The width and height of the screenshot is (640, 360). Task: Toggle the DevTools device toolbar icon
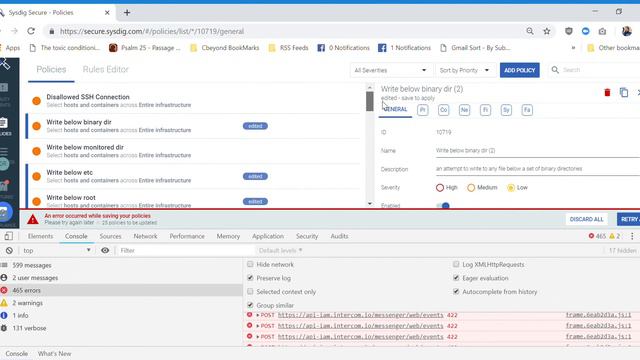(x=9, y=236)
